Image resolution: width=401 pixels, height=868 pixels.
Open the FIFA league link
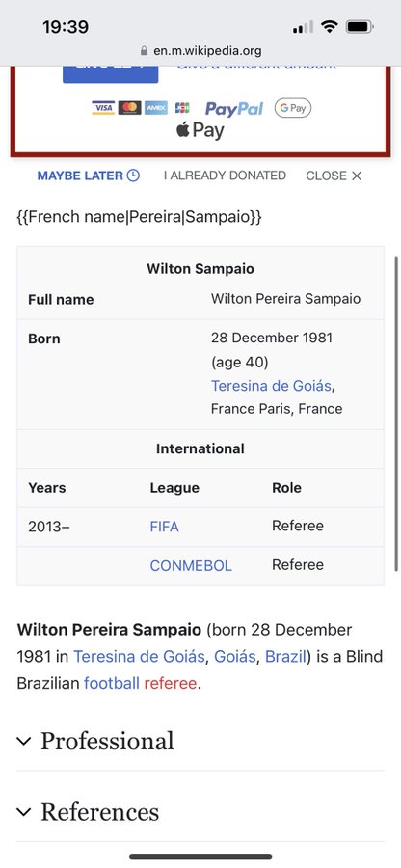[x=164, y=527]
